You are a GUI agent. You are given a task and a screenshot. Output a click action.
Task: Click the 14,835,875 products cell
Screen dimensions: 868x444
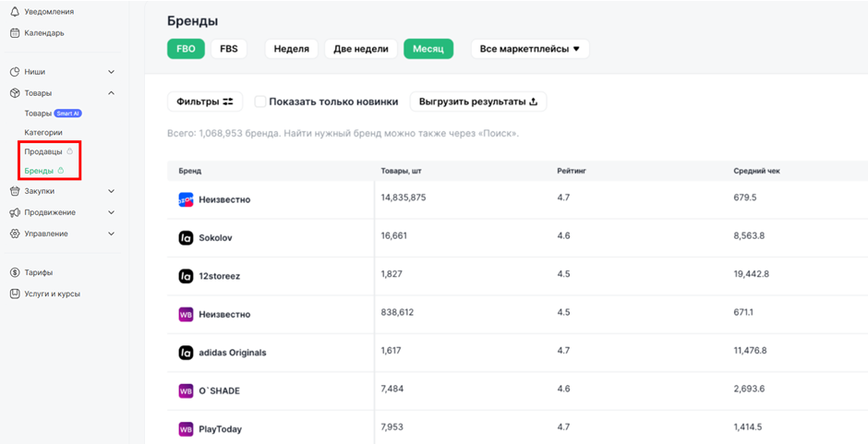[404, 198]
